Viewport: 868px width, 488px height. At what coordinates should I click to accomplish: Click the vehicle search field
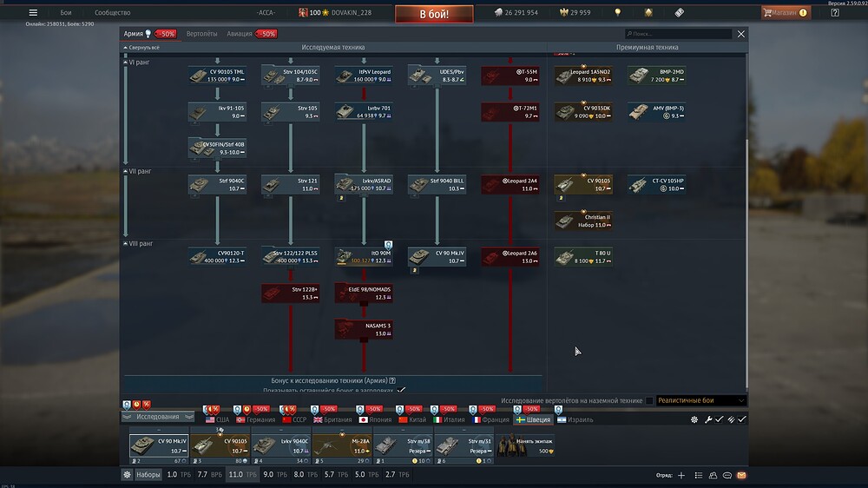pyautogui.click(x=678, y=34)
